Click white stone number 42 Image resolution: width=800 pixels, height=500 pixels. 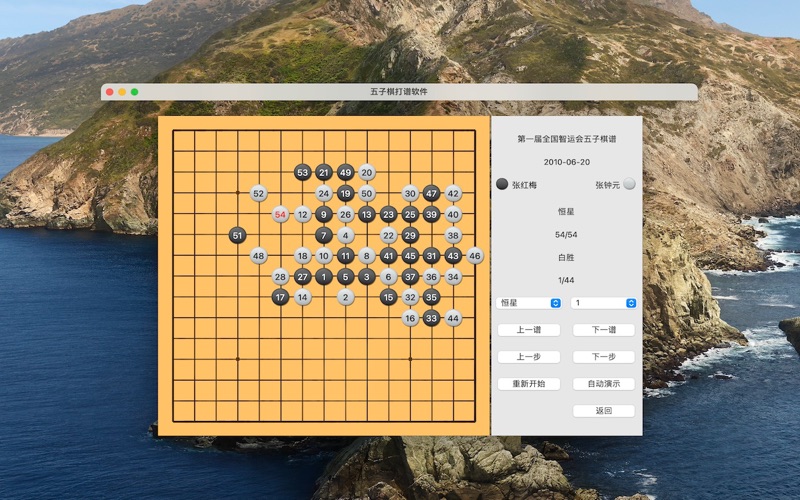click(453, 193)
